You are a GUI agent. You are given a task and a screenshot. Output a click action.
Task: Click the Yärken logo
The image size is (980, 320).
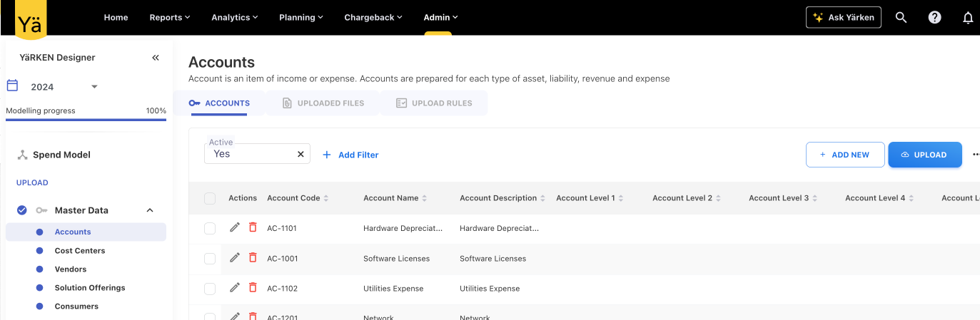30,21
